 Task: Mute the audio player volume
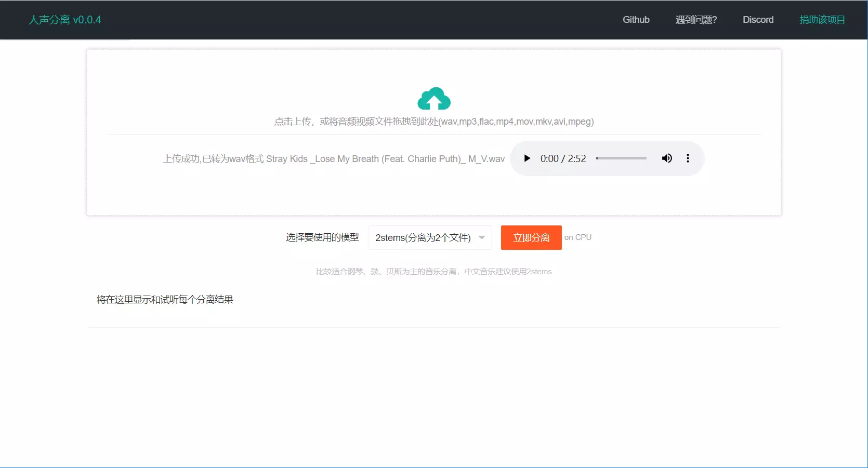[667, 158]
